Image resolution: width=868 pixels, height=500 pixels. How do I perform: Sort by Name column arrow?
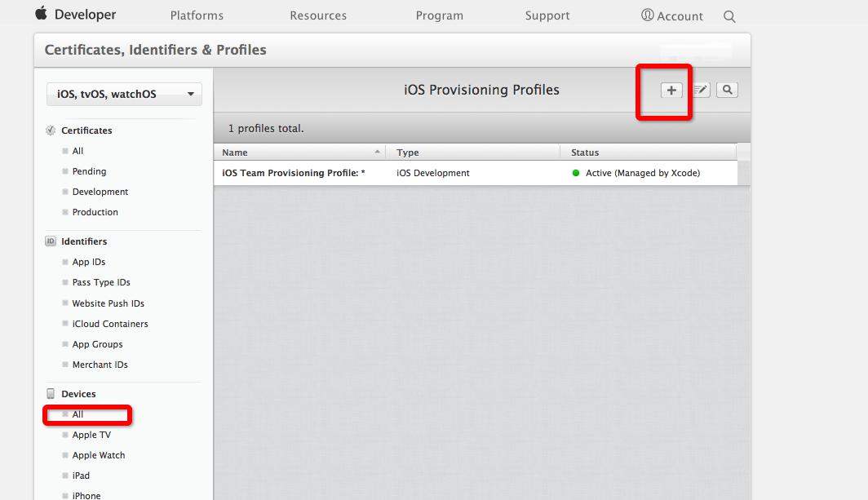pyautogui.click(x=377, y=152)
